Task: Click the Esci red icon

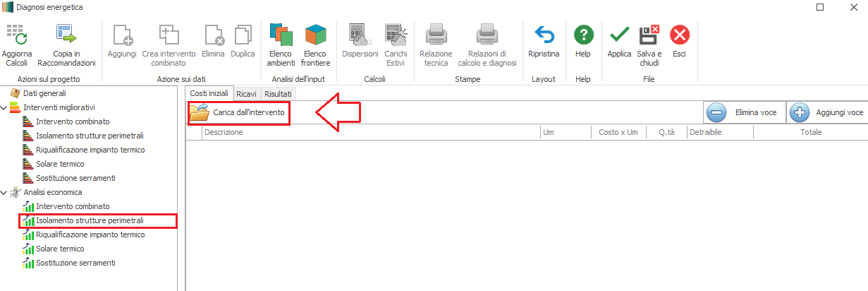Action: 679,35
